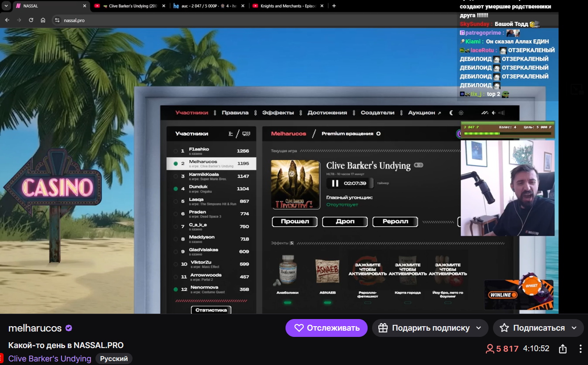Select participant KarmikKoala
Image resolution: width=588 pixels, height=365 pixels.
coord(211,176)
